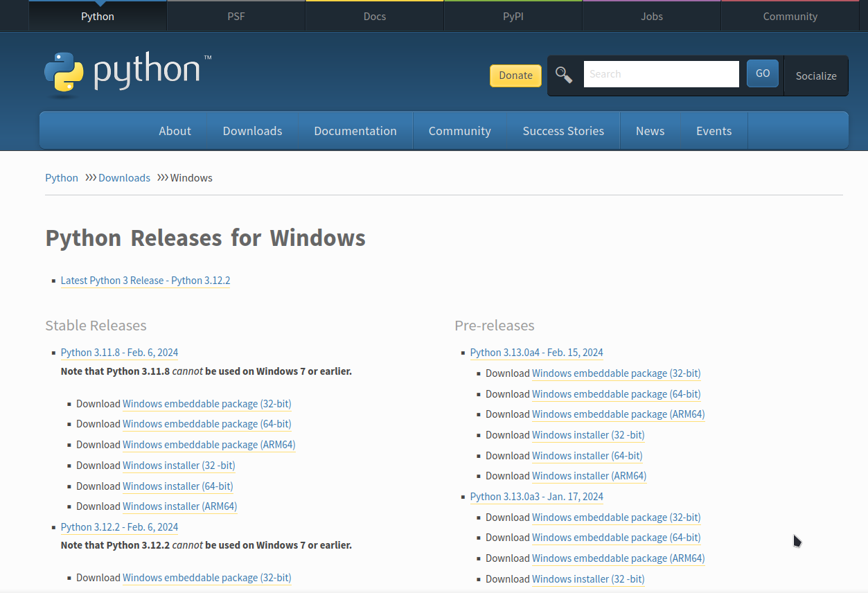Download 3.11.8 Windows installer (32-bit)
This screenshot has height=593, width=868.
click(179, 466)
